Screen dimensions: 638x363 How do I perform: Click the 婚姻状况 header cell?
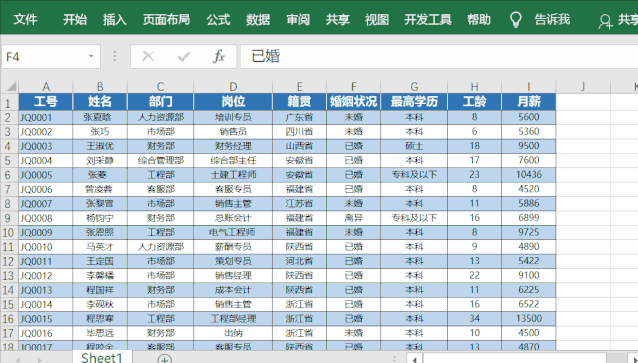354,102
